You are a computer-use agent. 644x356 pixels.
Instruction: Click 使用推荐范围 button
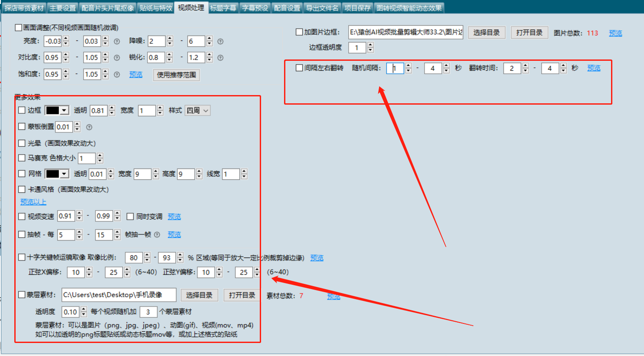pyautogui.click(x=176, y=75)
